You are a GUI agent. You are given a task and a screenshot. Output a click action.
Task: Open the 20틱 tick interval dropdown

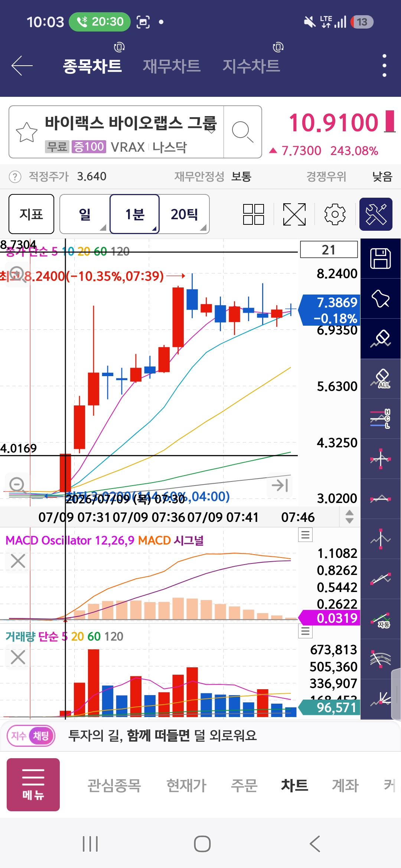(x=185, y=214)
